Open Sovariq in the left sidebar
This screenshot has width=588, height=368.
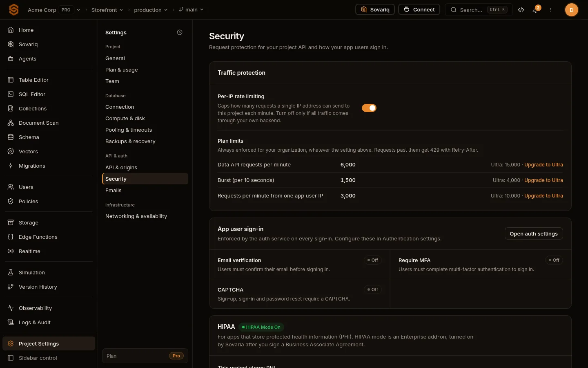(x=49, y=44)
